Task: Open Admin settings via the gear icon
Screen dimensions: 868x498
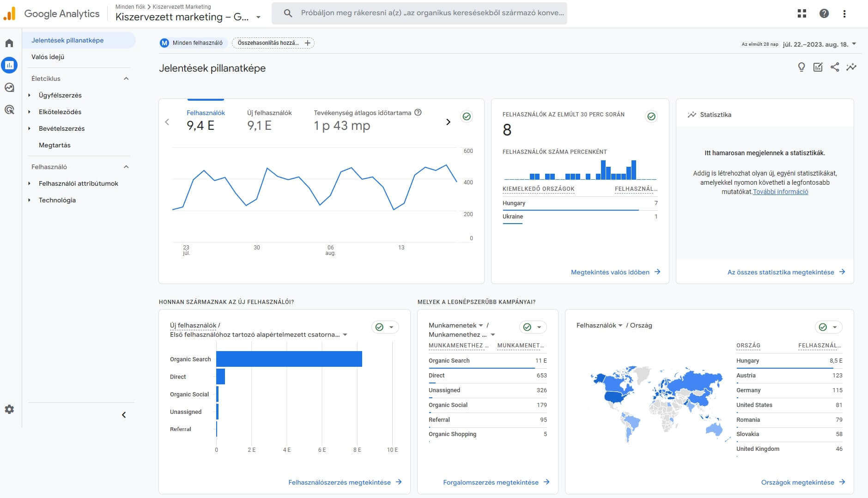Action: tap(9, 409)
